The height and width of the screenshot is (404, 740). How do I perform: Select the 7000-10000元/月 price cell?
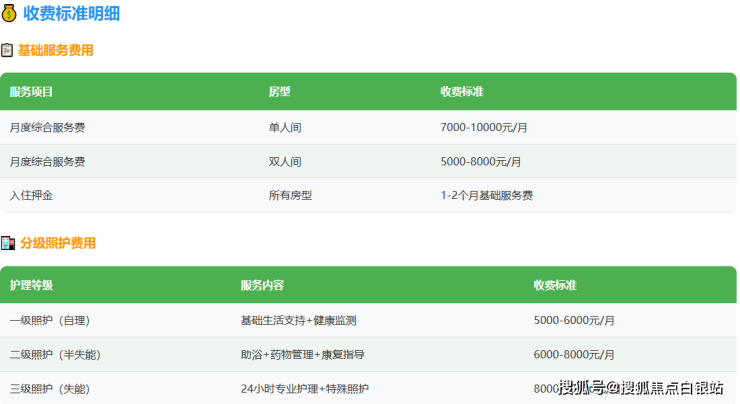483,127
